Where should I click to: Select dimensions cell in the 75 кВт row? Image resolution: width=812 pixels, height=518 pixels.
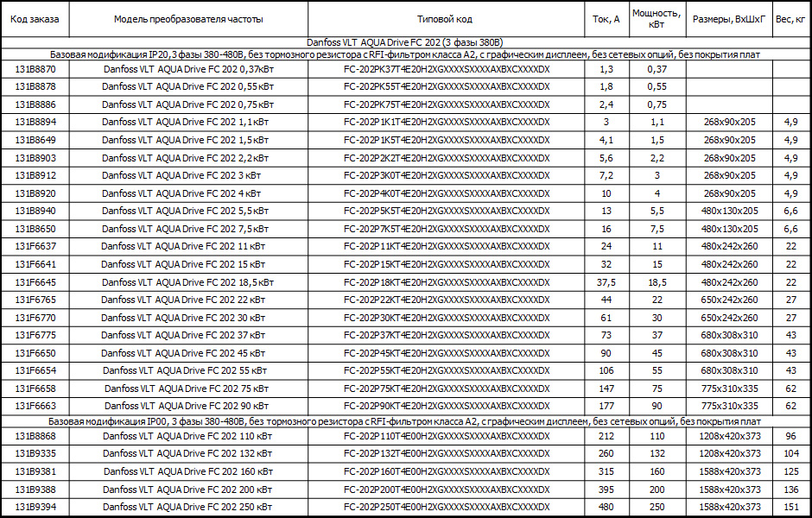729,388
